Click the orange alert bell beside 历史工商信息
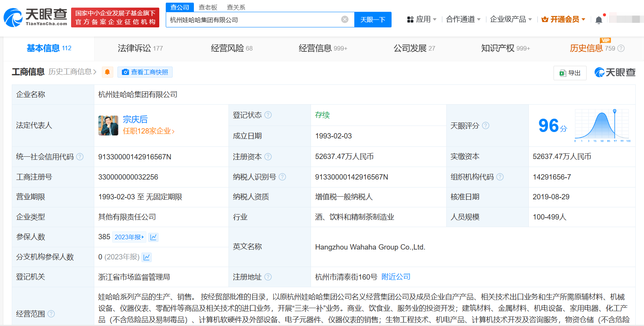The width and height of the screenshot is (644, 326). point(108,72)
